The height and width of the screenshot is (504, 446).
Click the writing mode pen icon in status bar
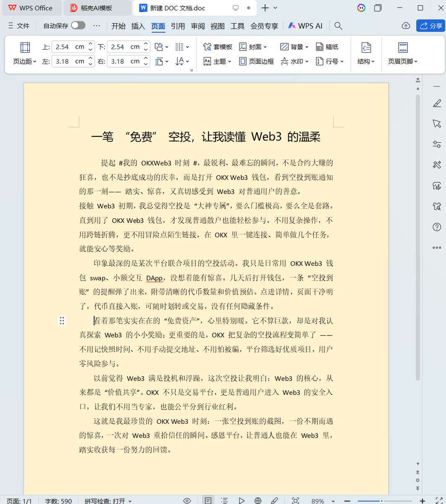click(x=274, y=501)
